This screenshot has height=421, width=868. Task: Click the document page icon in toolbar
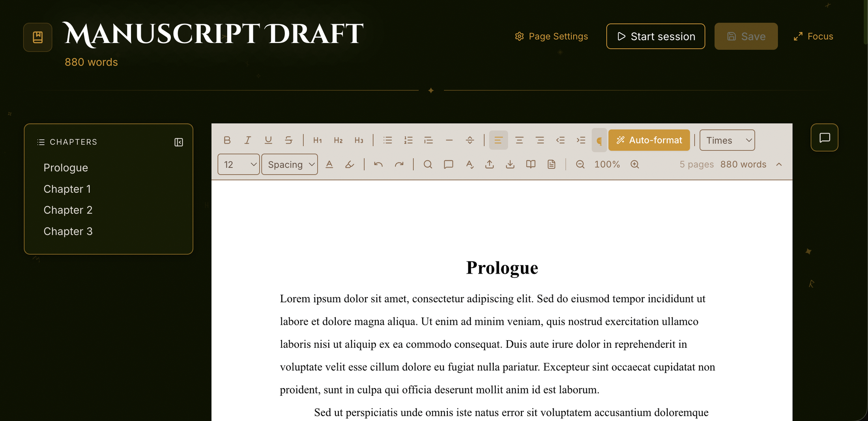point(552,164)
